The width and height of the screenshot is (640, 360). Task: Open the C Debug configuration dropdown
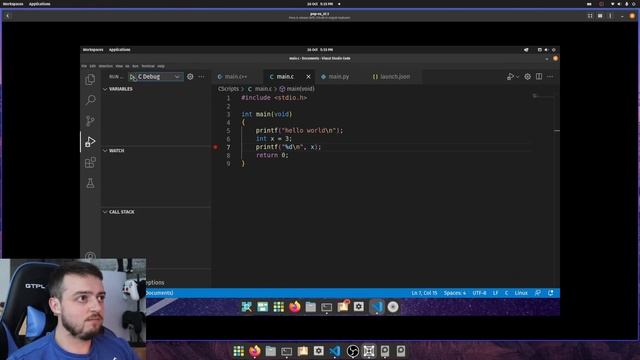click(x=160, y=77)
